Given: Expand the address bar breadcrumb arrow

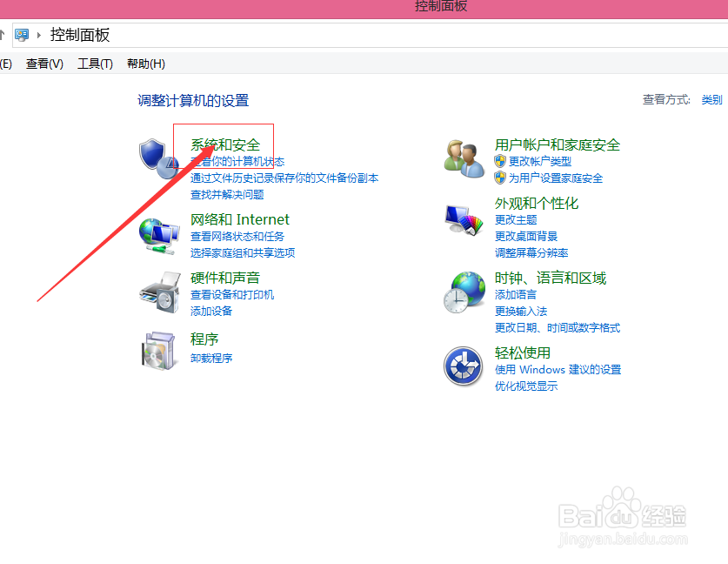Looking at the screenshot, I should tap(39, 35).
